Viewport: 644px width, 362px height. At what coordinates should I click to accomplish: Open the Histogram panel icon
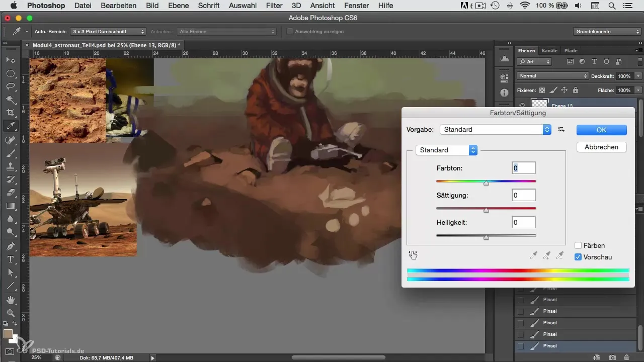504,59
